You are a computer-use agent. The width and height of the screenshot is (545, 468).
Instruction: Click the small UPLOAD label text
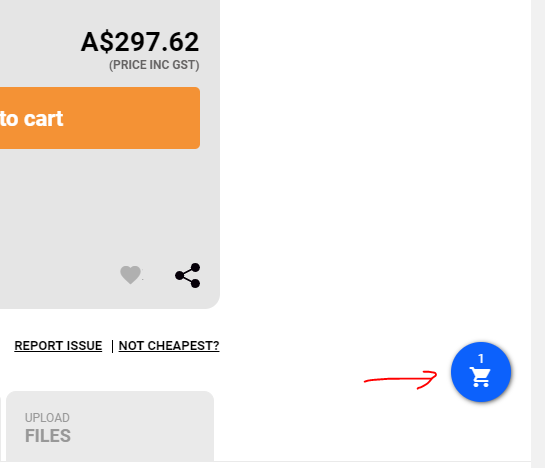[x=47, y=418]
